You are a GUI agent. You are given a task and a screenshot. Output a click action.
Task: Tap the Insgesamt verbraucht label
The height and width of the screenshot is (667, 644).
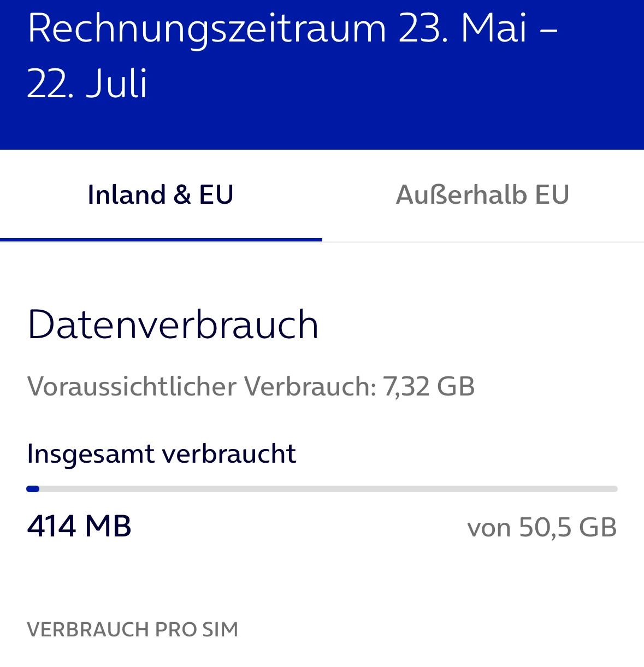[161, 453]
